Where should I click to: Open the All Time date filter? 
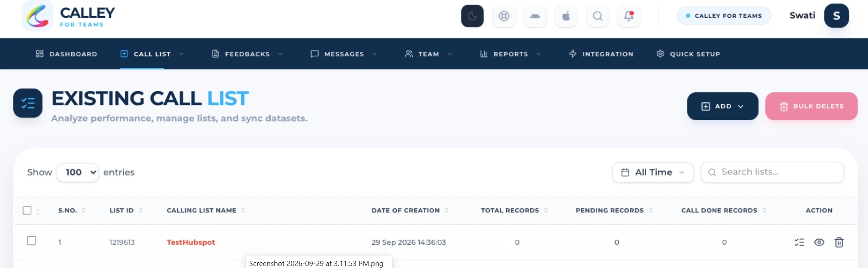point(653,172)
